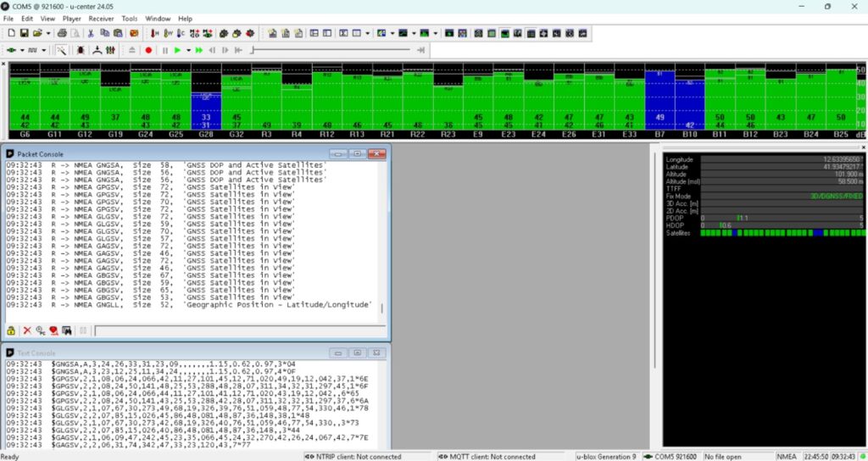Expand the Open folder dropdown arrow
The height and width of the screenshot is (461, 868).
[48, 33]
